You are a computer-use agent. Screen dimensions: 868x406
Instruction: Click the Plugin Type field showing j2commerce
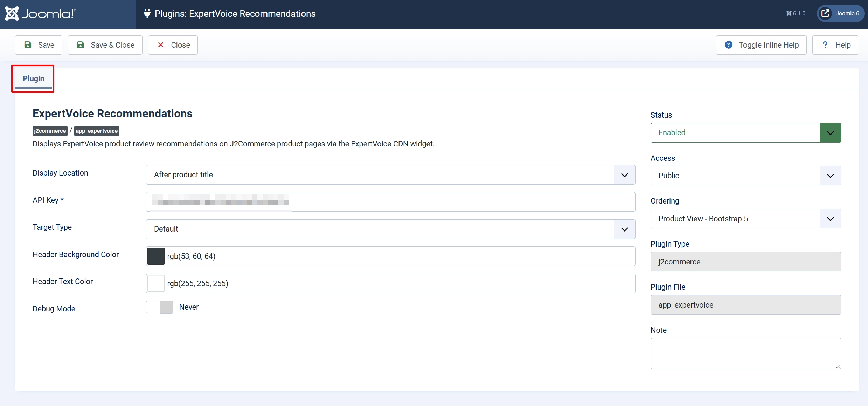pyautogui.click(x=746, y=262)
